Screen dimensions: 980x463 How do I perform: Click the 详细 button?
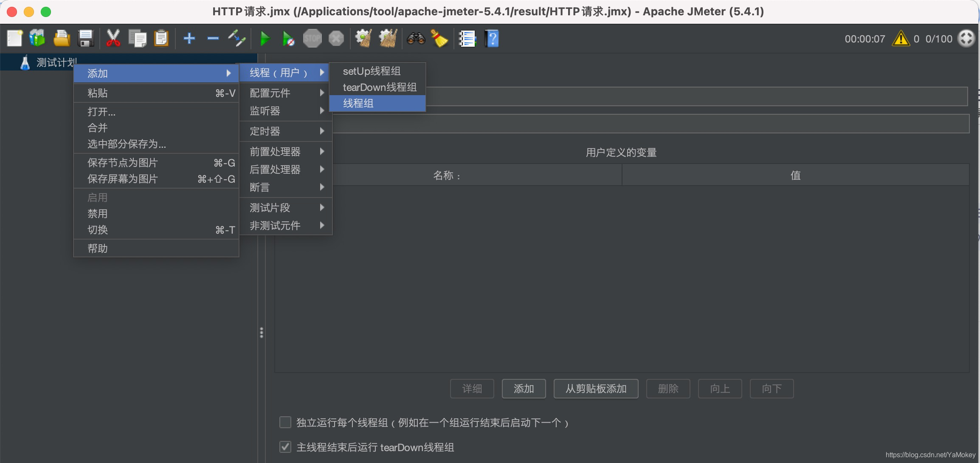coord(472,389)
